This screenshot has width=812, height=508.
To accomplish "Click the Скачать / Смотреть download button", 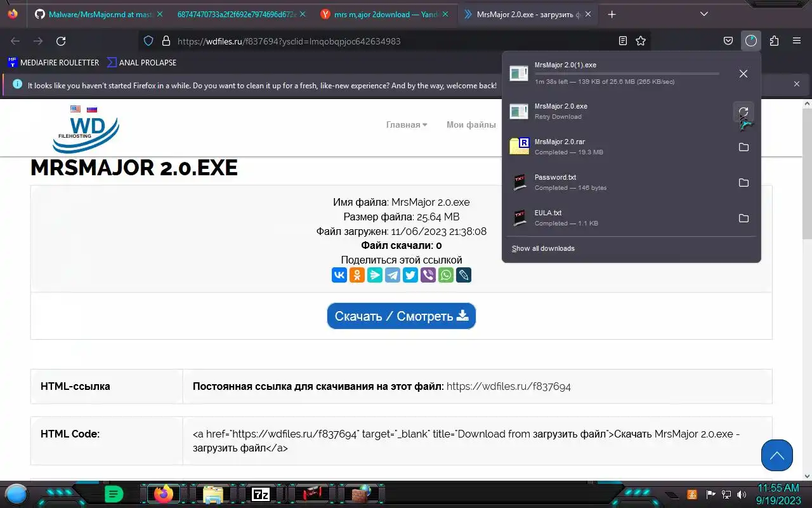I will (x=402, y=316).
